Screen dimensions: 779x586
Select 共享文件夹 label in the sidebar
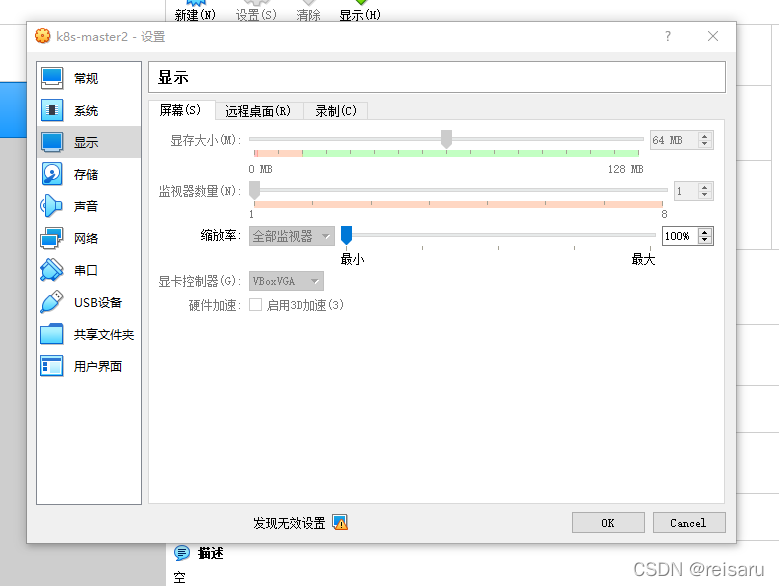pyautogui.click(x=104, y=334)
